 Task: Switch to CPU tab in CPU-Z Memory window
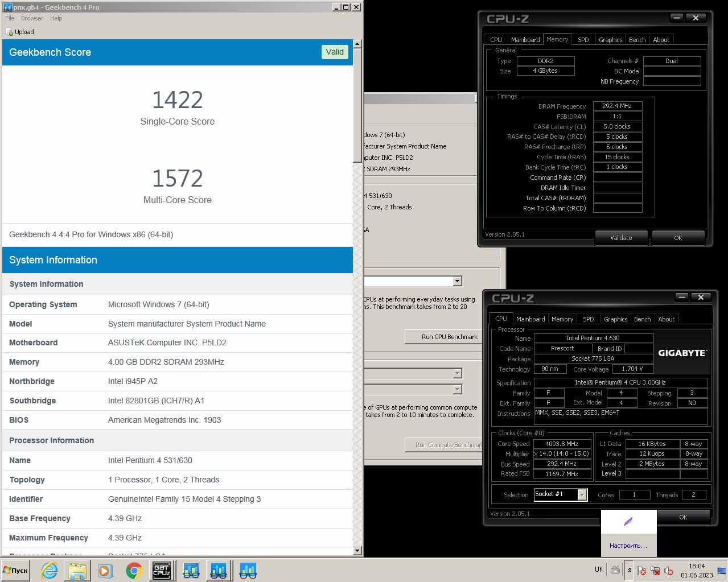(x=496, y=40)
